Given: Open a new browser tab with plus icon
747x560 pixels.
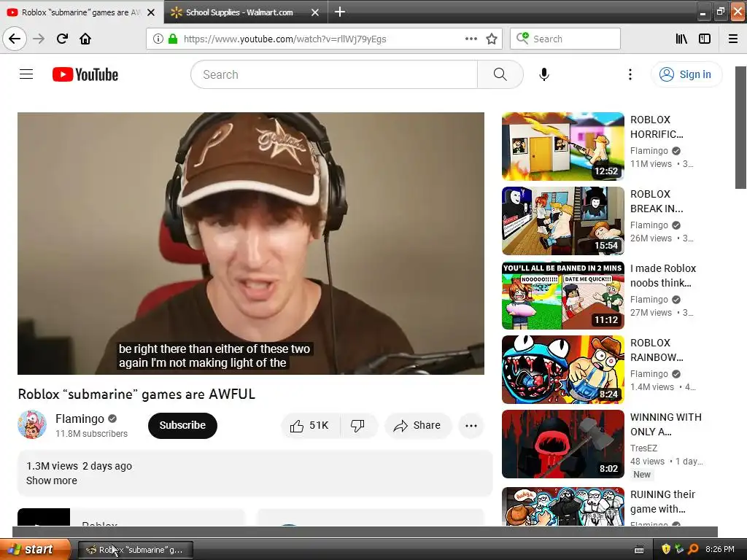Looking at the screenshot, I should point(340,12).
